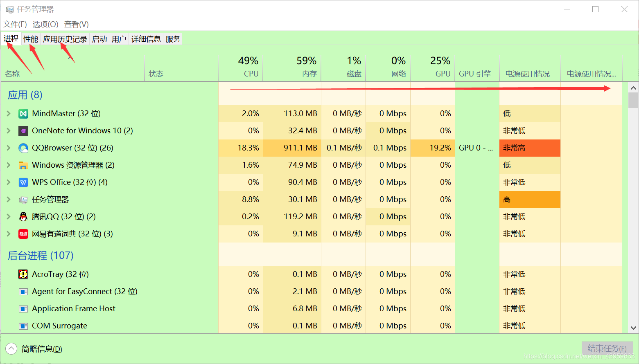
Task: Expand the 任务管理器 process group
Action: (9, 200)
